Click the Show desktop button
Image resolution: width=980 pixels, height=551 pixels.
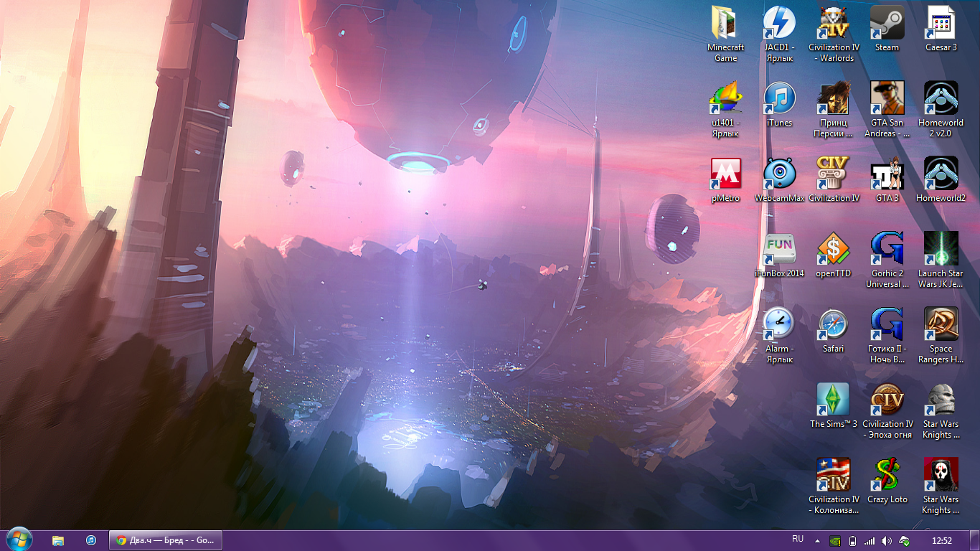(x=974, y=540)
